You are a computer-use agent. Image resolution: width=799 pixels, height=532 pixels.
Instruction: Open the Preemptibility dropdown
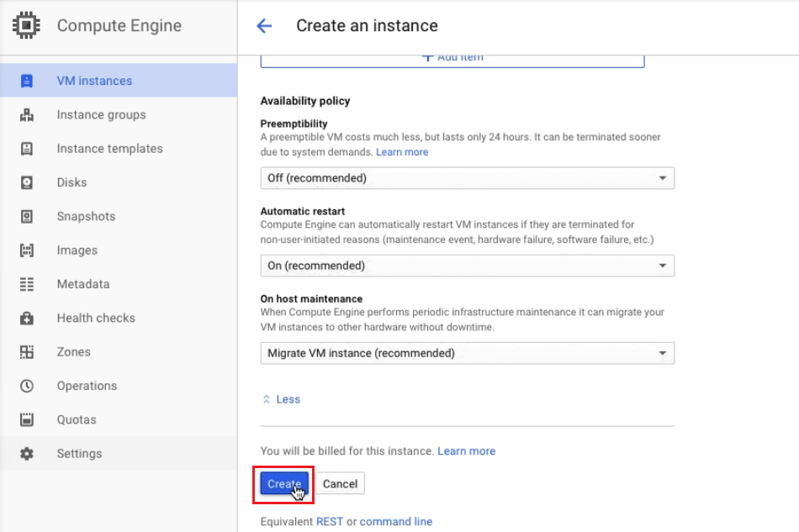click(468, 178)
